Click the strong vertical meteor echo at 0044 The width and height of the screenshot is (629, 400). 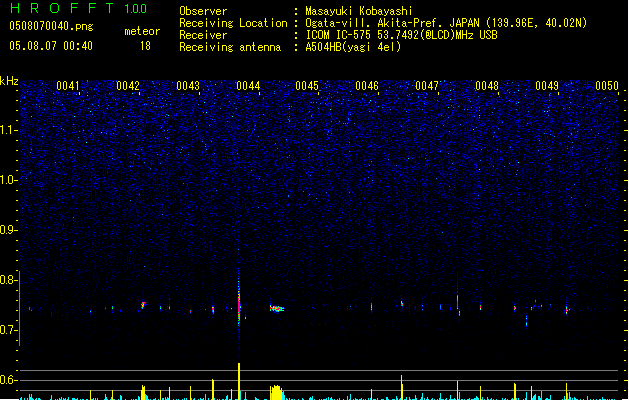click(239, 305)
